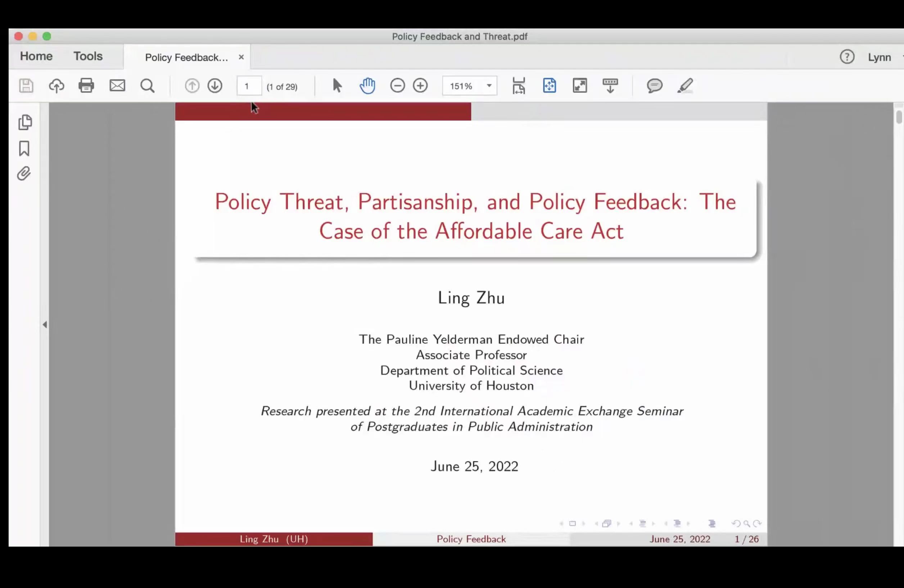904x588 pixels.
Task: Zoom in with the plus button
Action: (x=420, y=86)
